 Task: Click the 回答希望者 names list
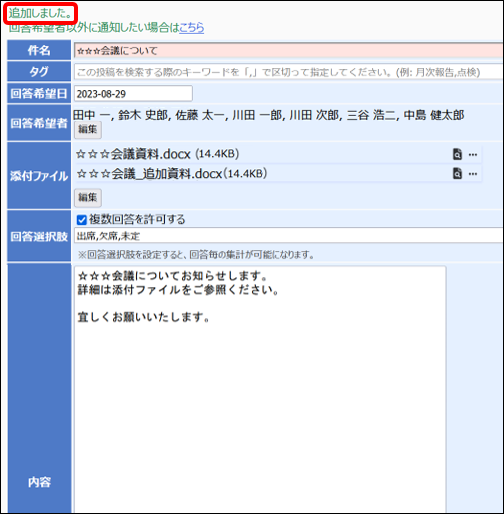coord(268,115)
